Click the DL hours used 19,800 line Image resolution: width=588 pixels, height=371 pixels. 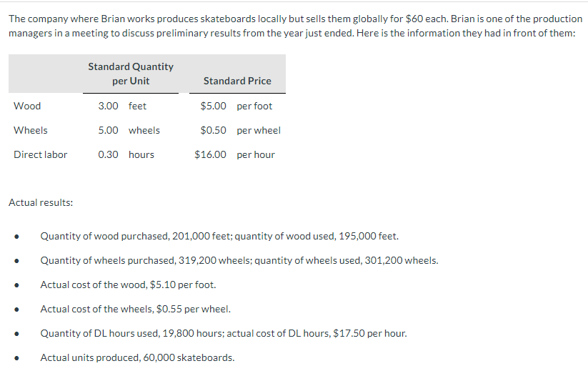(x=224, y=334)
